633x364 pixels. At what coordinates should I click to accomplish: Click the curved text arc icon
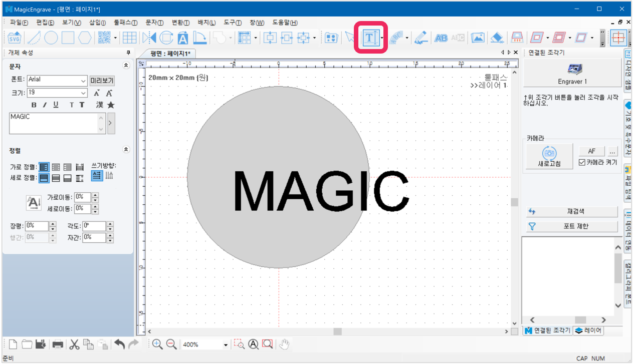tap(396, 38)
